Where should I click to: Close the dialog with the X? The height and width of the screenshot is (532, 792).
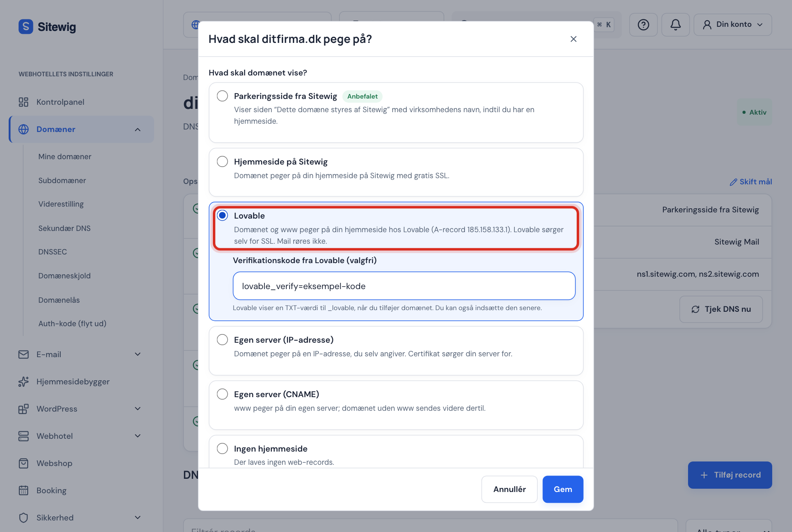pos(573,39)
